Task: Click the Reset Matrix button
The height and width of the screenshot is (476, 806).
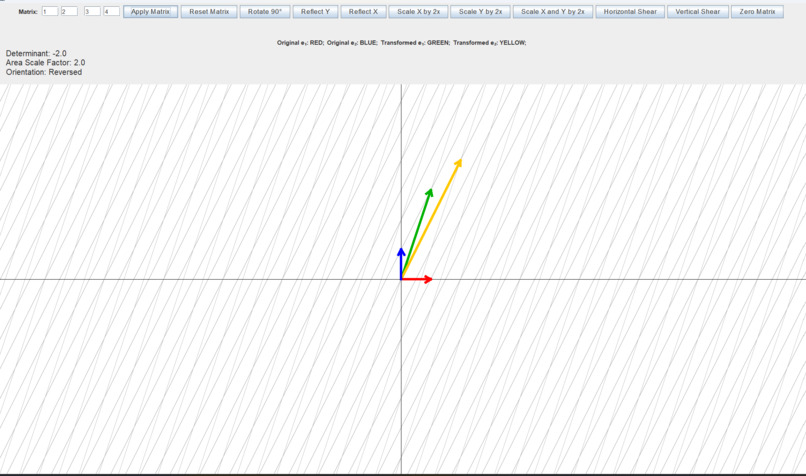Action: click(209, 11)
